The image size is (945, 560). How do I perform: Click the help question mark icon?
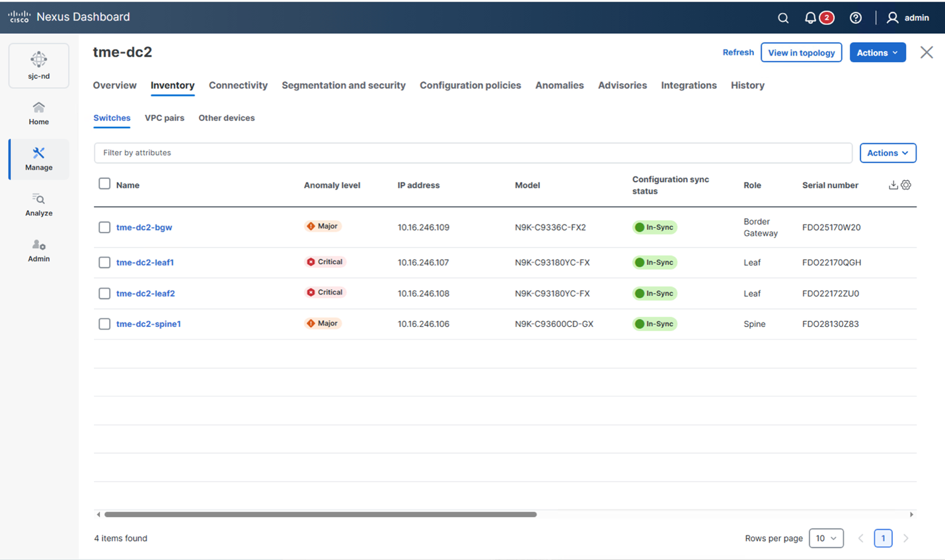(856, 18)
